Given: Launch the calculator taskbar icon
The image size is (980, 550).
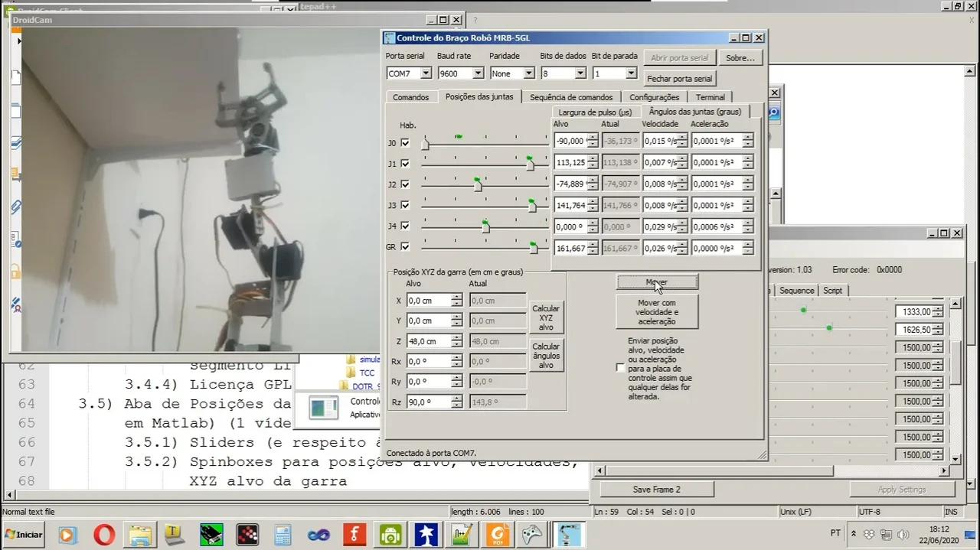Looking at the screenshot, I should [283, 534].
